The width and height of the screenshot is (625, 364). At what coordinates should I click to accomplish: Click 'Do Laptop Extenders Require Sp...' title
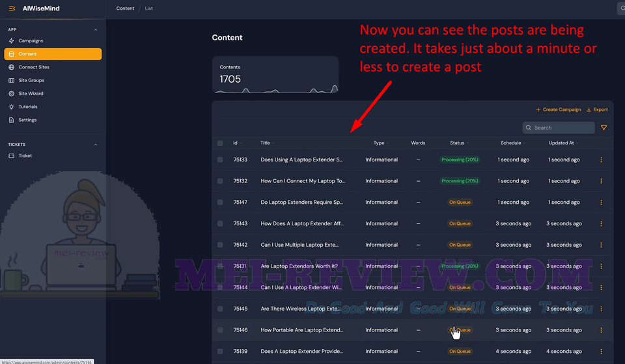click(301, 202)
